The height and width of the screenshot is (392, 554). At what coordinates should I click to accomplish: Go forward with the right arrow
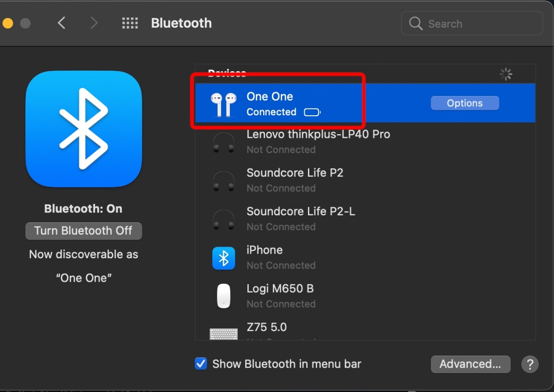[x=94, y=23]
